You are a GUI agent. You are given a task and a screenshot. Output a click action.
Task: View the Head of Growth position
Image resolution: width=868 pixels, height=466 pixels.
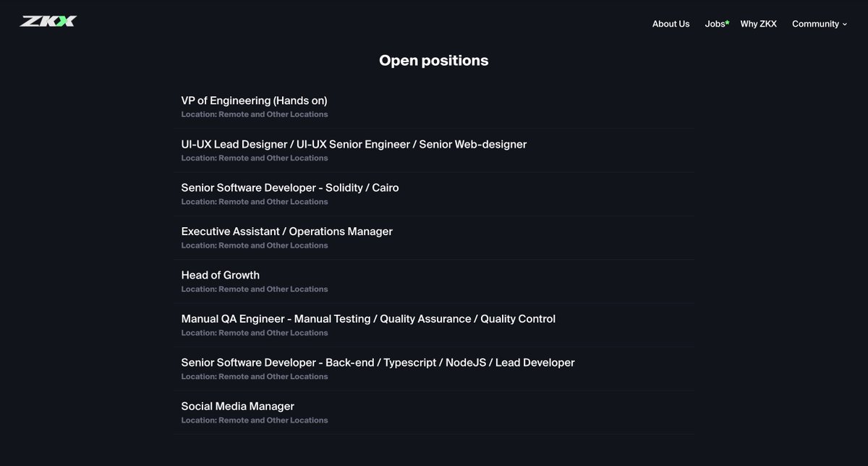(220, 274)
